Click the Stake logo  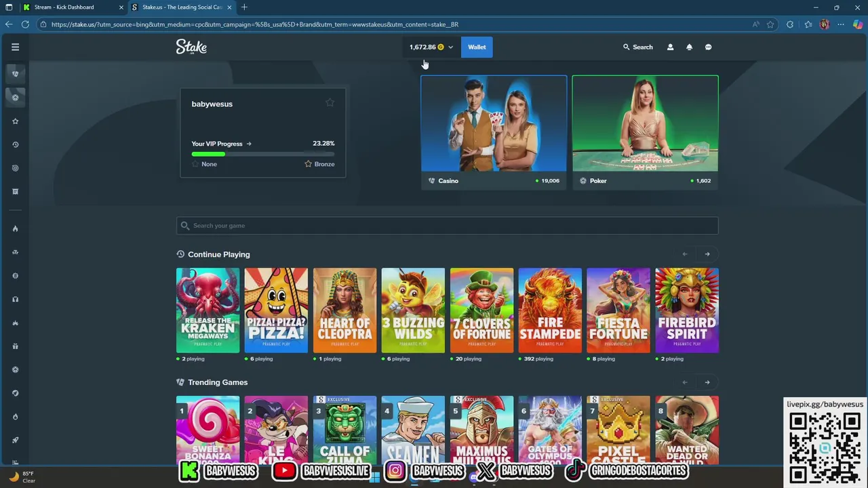(x=191, y=47)
